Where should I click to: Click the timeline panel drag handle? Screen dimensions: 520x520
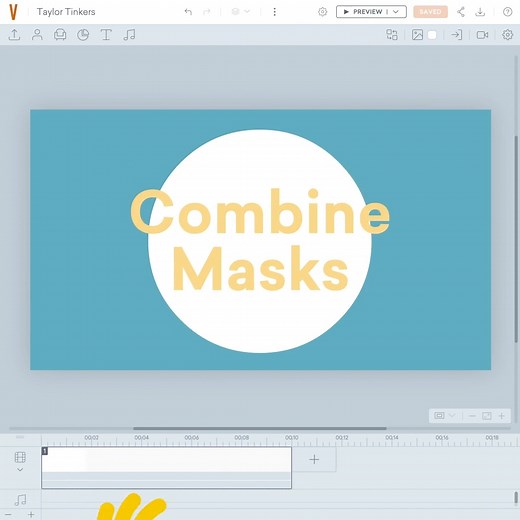tap(20, 437)
